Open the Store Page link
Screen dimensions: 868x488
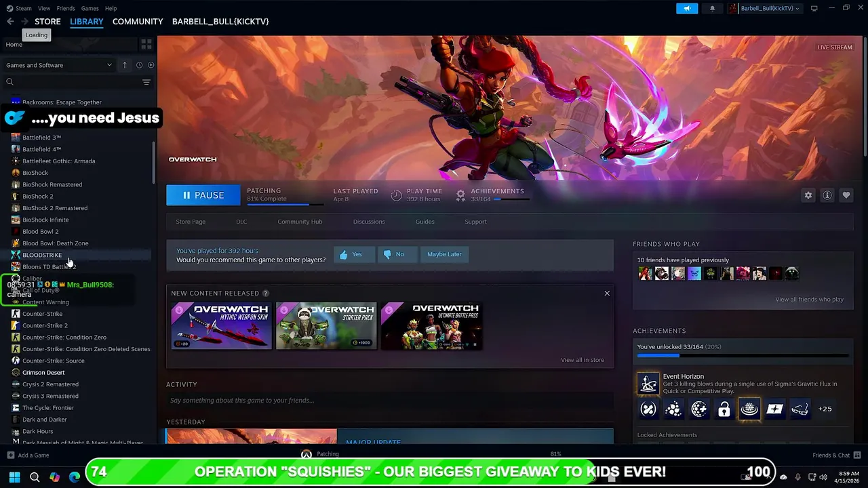pos(191,222)
